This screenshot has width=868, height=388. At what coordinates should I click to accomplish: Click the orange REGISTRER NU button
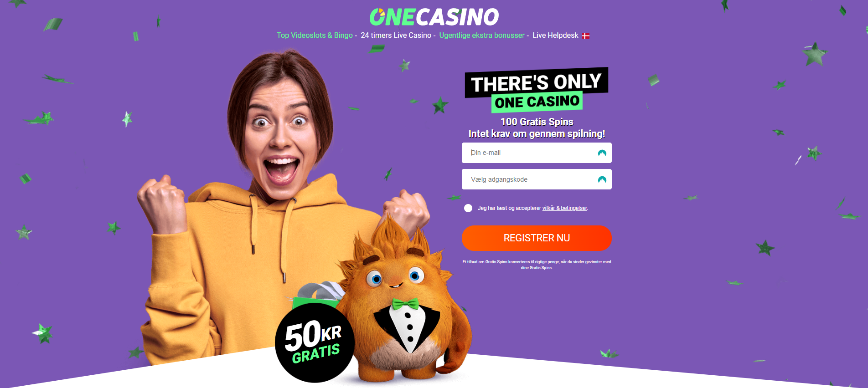537,238
